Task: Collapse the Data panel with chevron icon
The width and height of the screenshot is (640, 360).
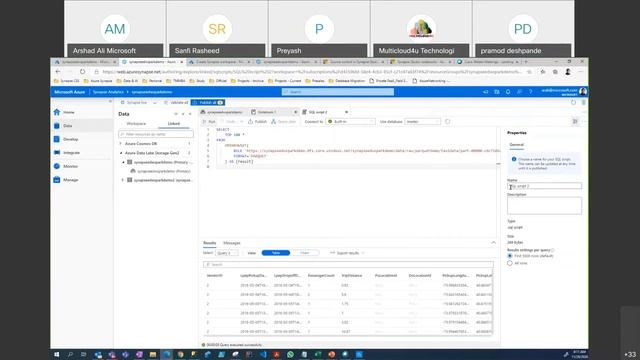Action: (x=190, y=114)
